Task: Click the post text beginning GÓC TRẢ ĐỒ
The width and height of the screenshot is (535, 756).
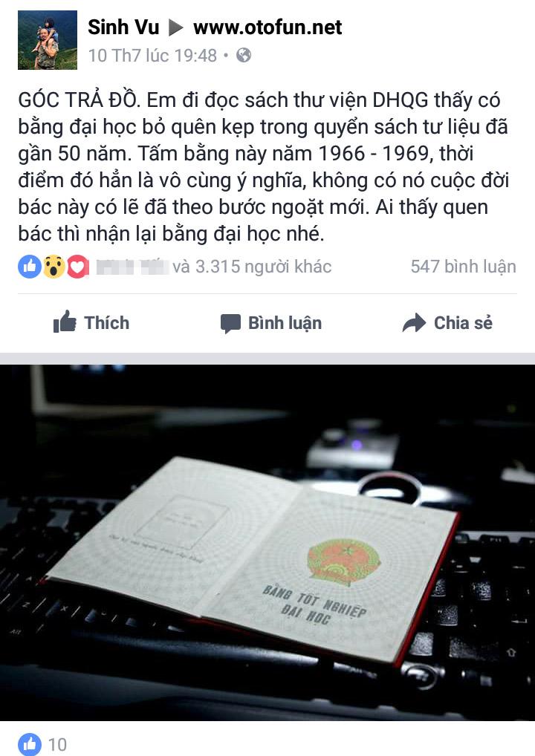Action: pos(264,167)
